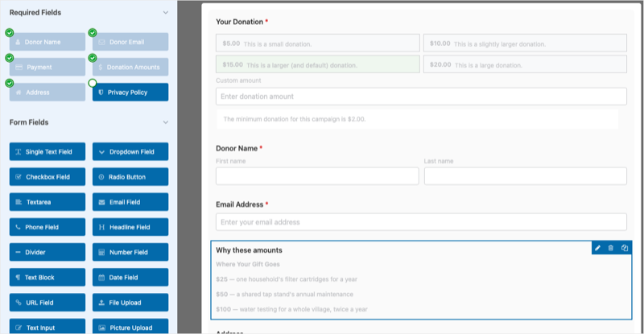Select the Donor Email required field
Image resolution: width=644 pixels, height=334 pixels.
[130, 42]
